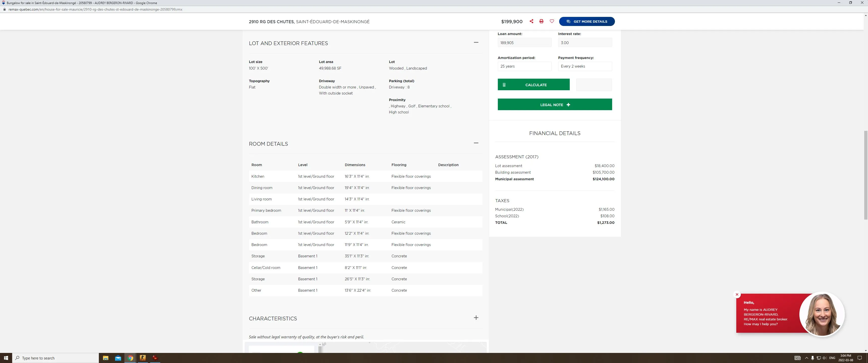Expand the Legal Note button
868x363 pixels.
pos(555,105)
